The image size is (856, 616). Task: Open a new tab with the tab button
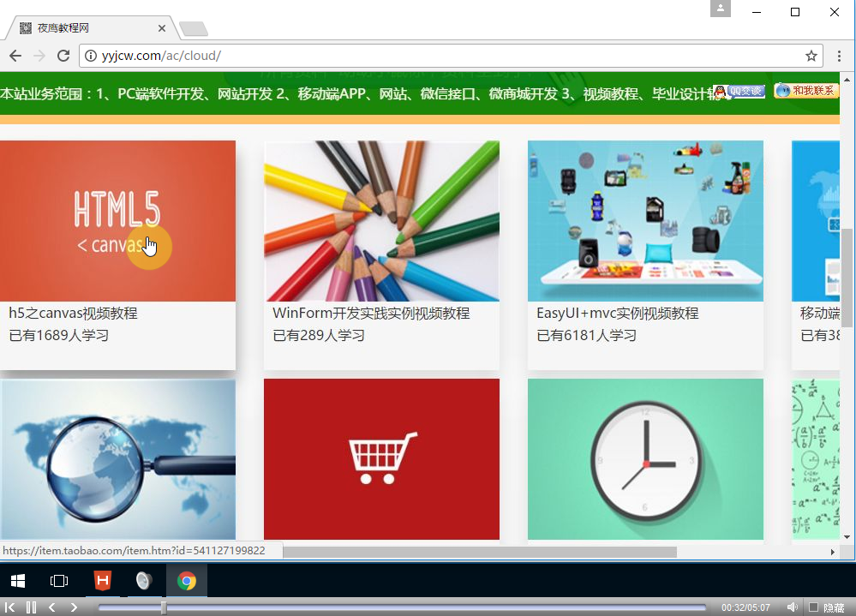click(x=194, y=29)
